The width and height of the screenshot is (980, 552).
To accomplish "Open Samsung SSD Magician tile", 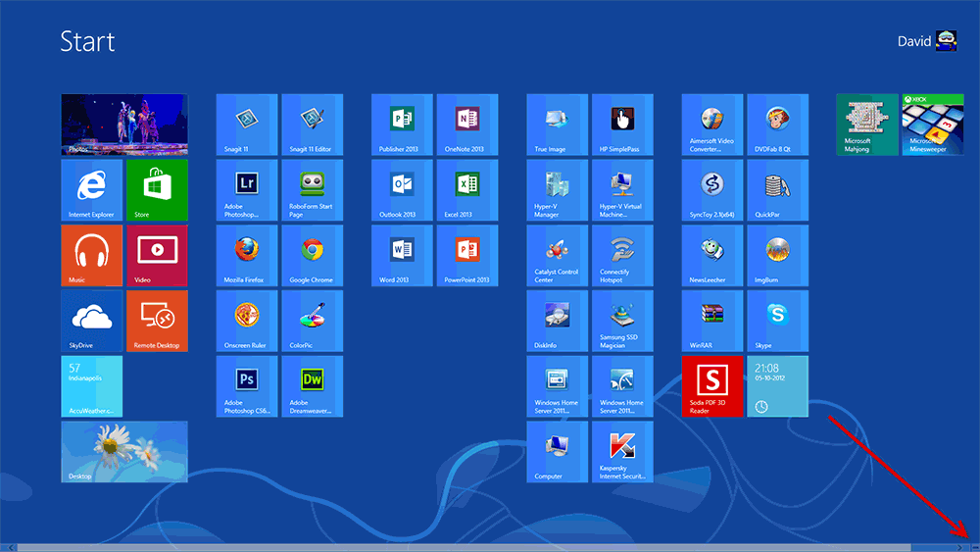I will (x=622, y=321).
